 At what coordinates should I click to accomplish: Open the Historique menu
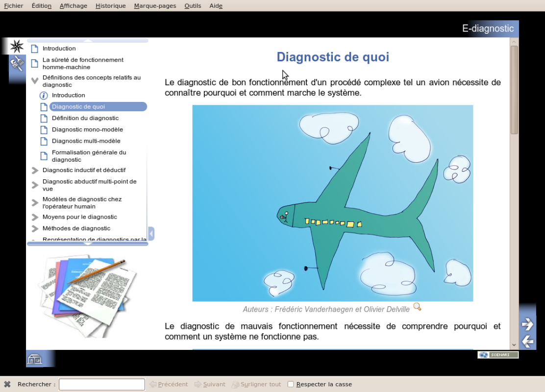pos(111,5)
